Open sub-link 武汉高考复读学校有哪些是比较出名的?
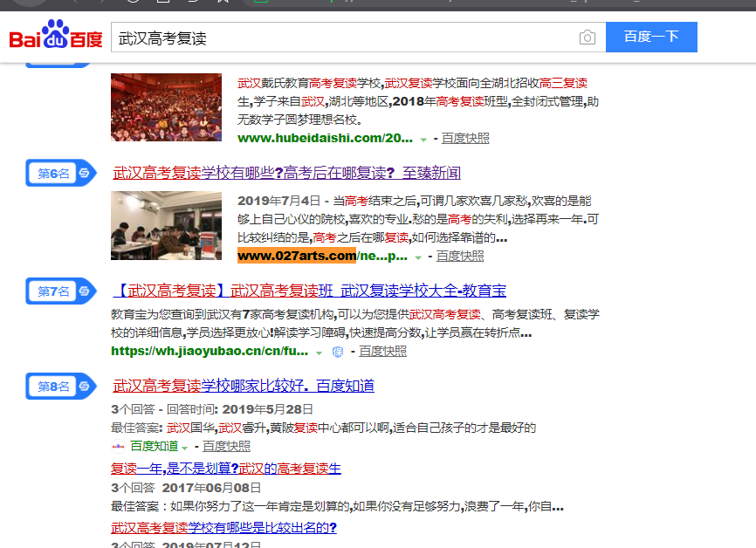Screen dimensions: 756x548 (x=223, y=528)
